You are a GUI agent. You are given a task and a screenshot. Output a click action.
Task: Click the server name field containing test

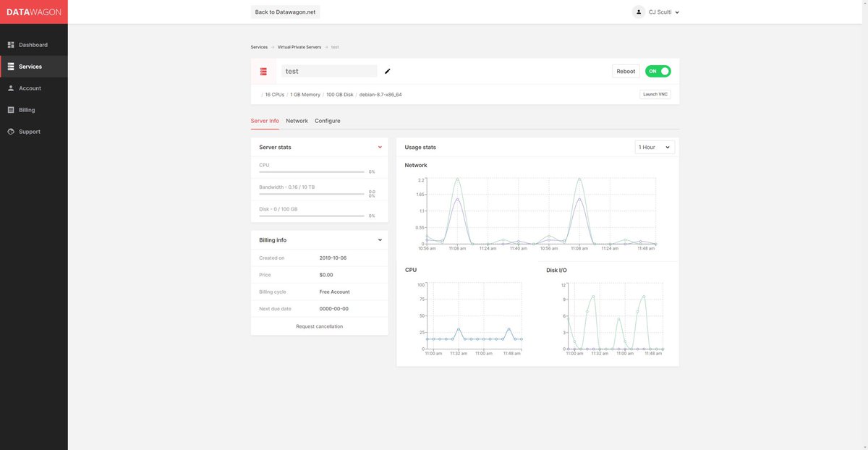click(329, 71)
